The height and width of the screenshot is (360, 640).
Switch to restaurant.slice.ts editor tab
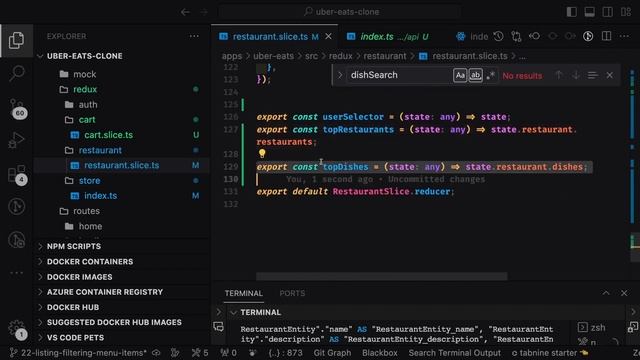point(269,37)
